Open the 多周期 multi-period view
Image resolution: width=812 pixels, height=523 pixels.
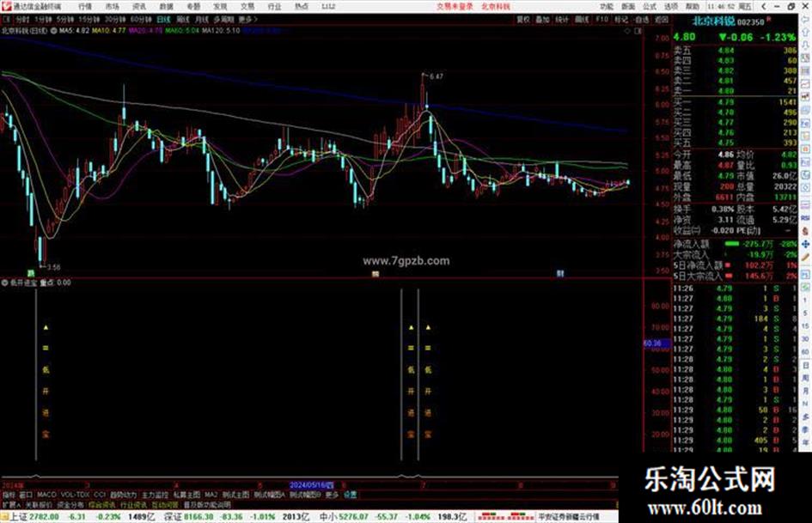(223, 20)
